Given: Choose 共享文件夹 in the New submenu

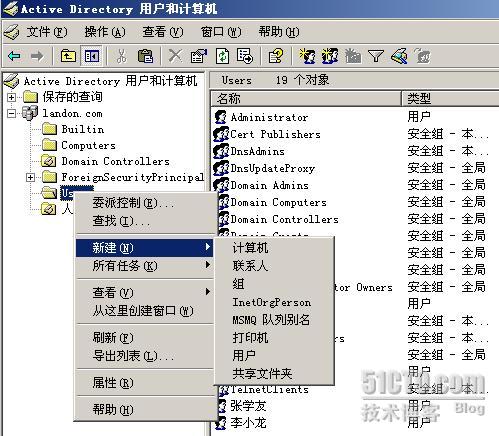Looking at the screenshot, I should tap(274, 374).
